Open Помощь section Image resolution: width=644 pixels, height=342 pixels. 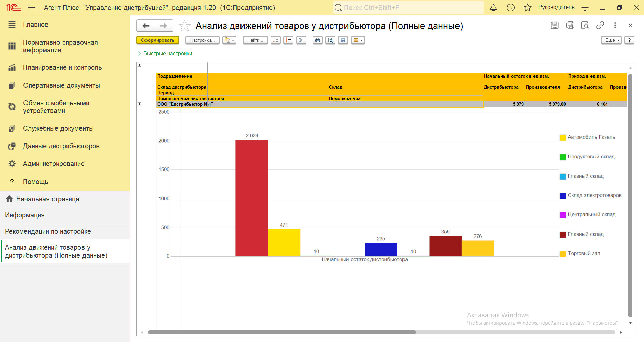(x=65, y=182)
